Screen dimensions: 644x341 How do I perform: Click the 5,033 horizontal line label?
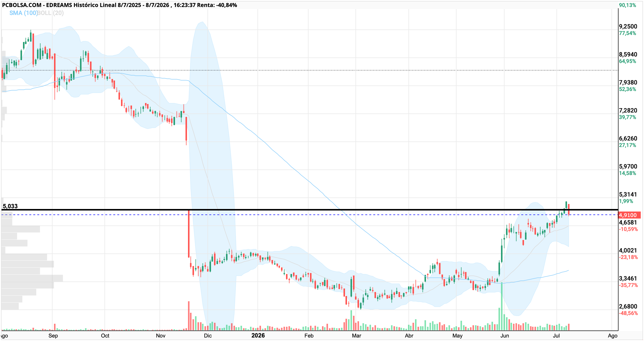10,206
